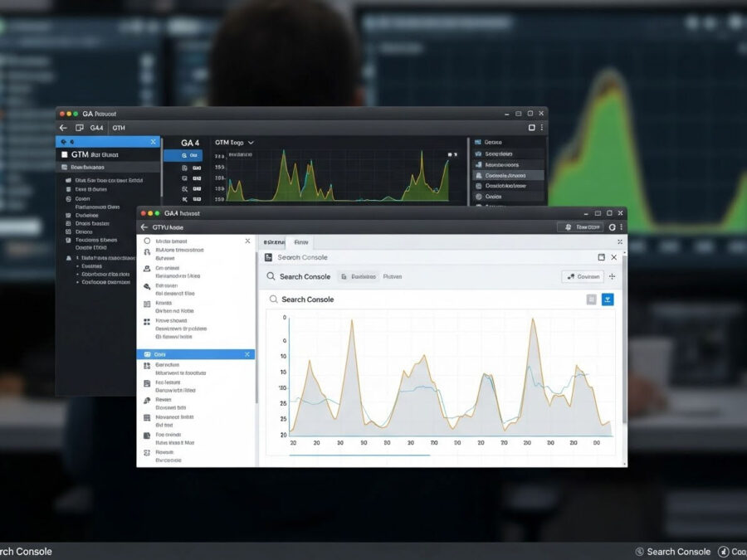Toggle the square checkbox at the right of the dark window toolbar
This screenshot has height=560, width=747.
[x=532, y=128]
